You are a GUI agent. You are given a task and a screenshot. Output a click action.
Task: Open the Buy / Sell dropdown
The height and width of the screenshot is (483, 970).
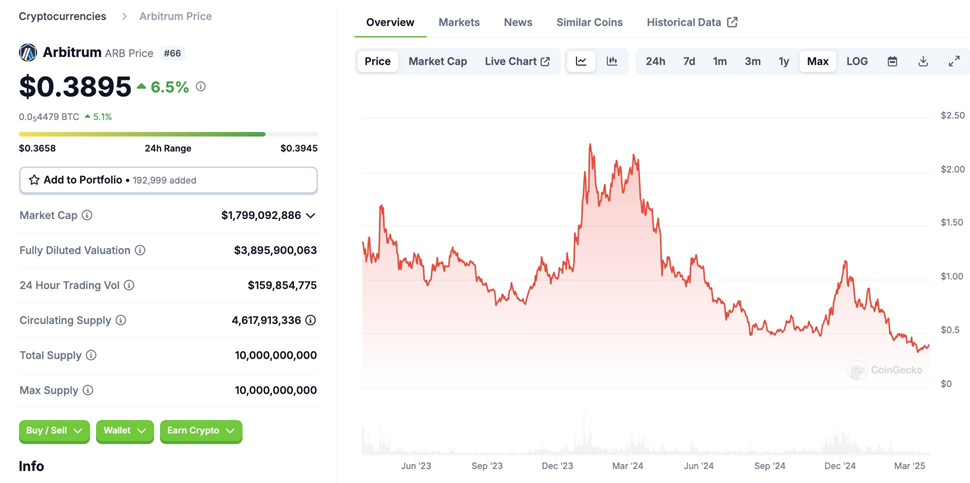click(54, 430)
